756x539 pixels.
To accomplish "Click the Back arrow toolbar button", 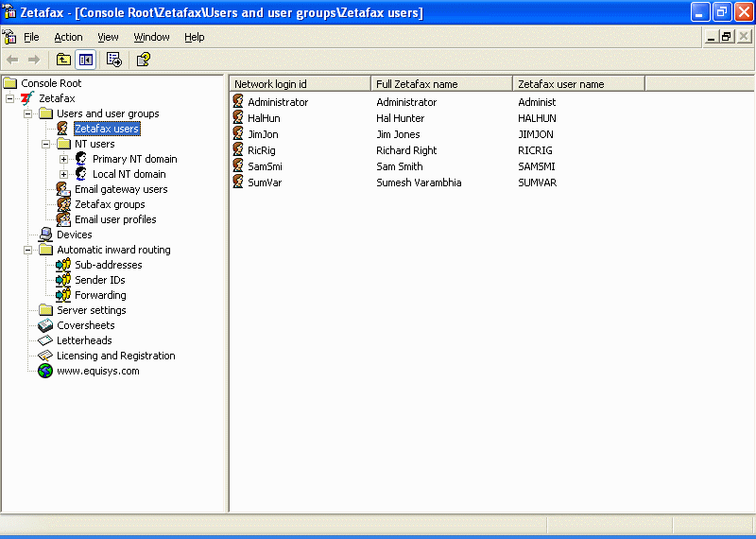I will click(x=12, y=60).
